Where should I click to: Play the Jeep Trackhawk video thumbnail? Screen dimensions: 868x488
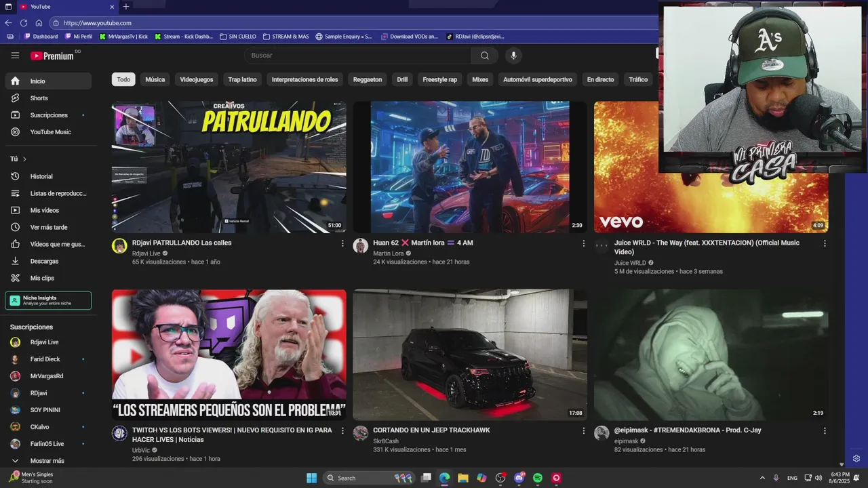(x=470, y=355)
